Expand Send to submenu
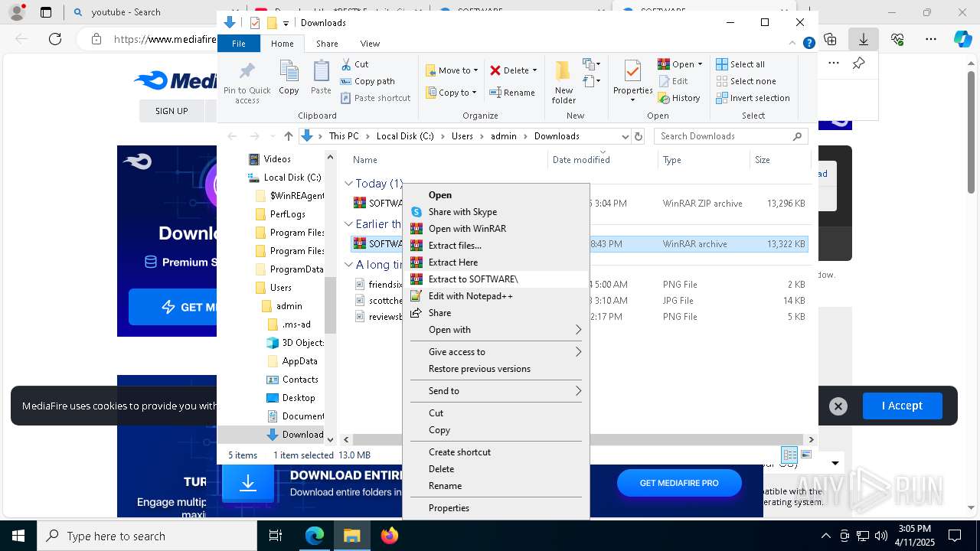The height and width of the screenshot is (551, 980). point(496,391)
